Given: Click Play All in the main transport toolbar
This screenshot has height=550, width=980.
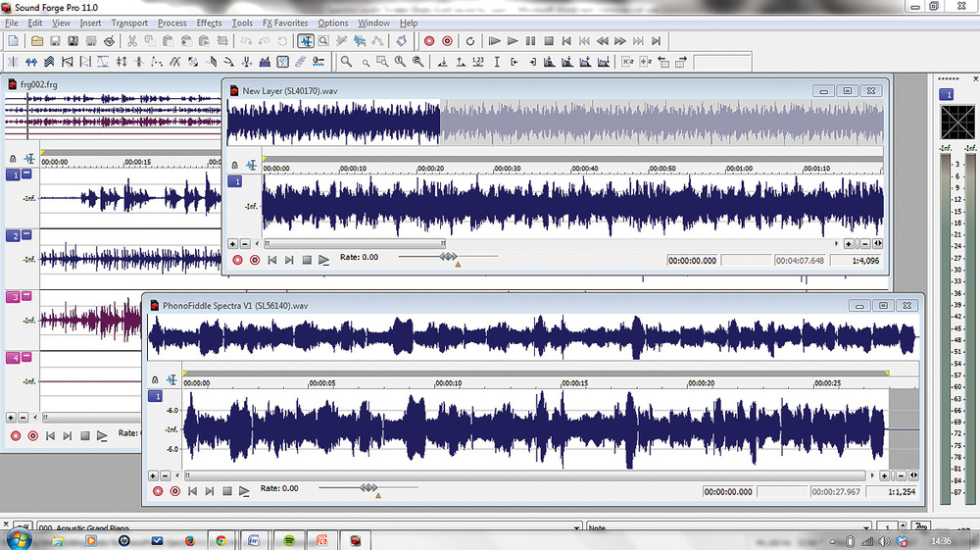Looking at the screenshot, I should 494,41.
